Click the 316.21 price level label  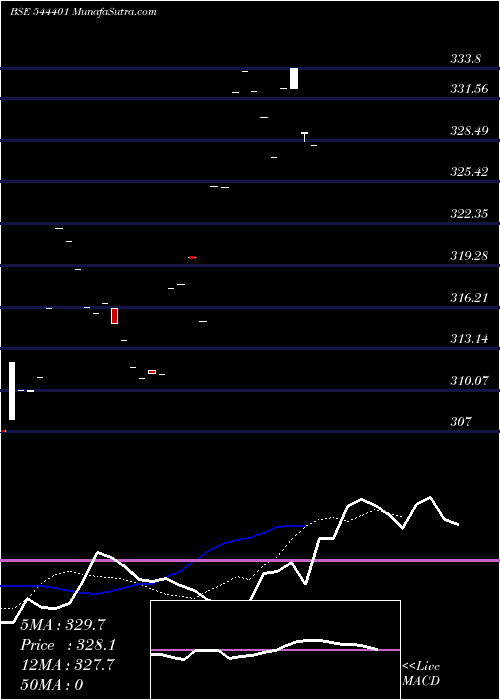[469, 297]
